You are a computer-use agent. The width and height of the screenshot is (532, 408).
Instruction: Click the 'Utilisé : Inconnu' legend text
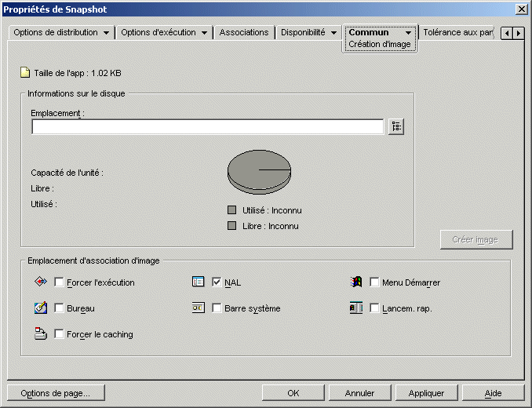pyautogui.click(x=271, y=210)
